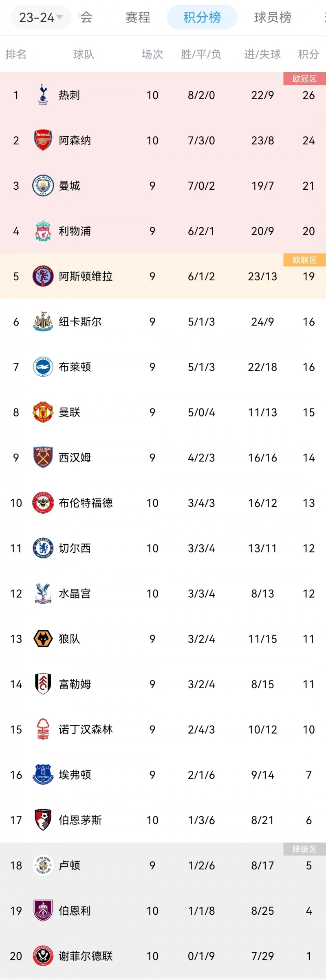This screenshot has height=980, width=326.
Task: Tap the Wolves (狼队) wolf-head icon
Action: (x=43, y=639)
